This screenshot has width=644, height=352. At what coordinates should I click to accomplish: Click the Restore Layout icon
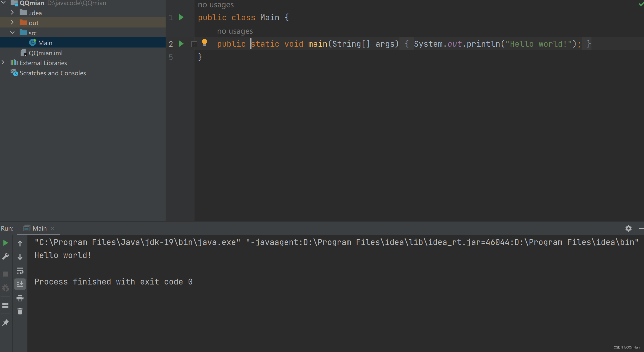click(5, 305)
